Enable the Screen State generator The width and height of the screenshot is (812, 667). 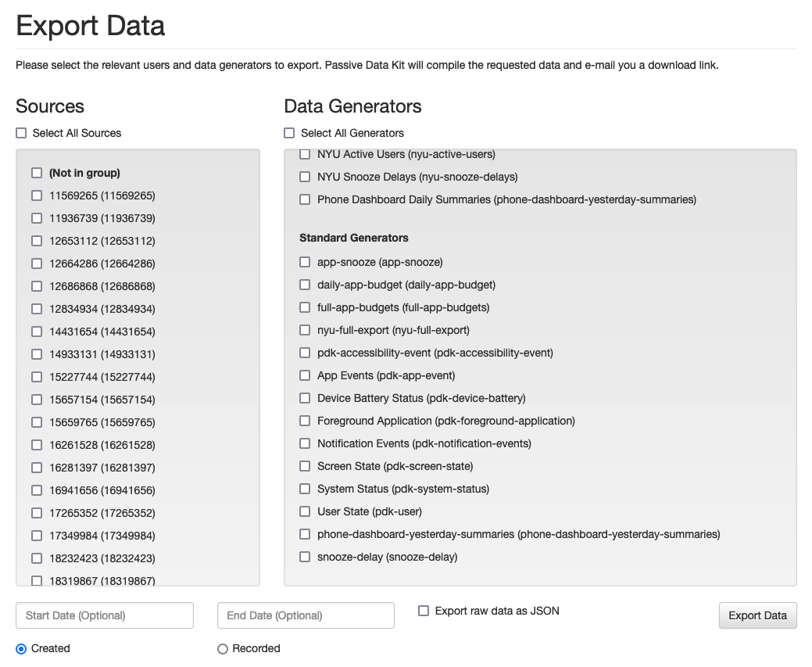[x=305, y=466]
